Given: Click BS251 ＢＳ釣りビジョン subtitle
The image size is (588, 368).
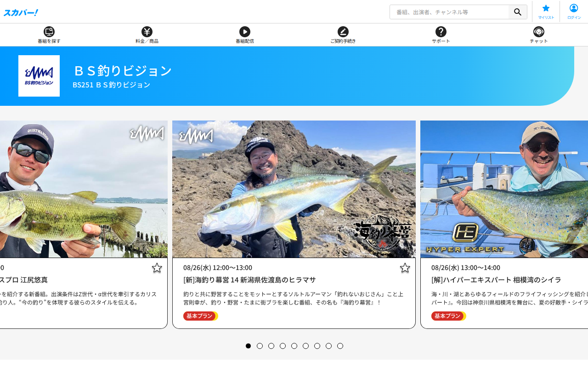Looking at the screenshot, I should tap(112, 85).
